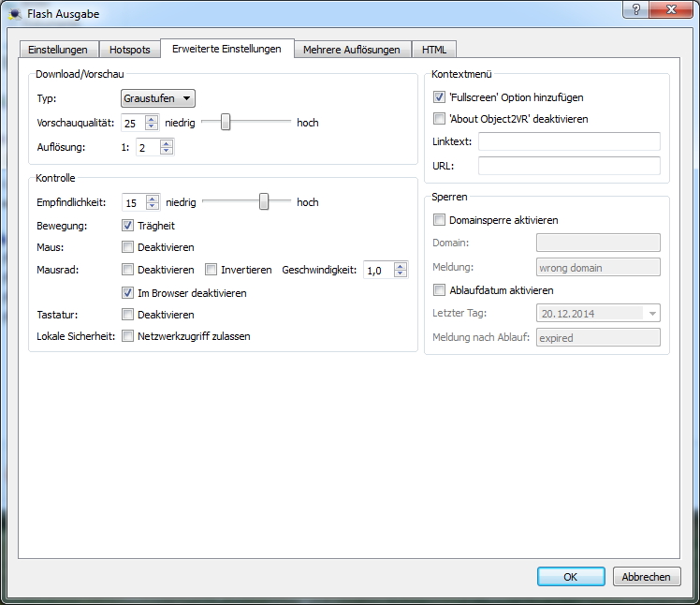Click into the Linktext input field

point(569,142)
